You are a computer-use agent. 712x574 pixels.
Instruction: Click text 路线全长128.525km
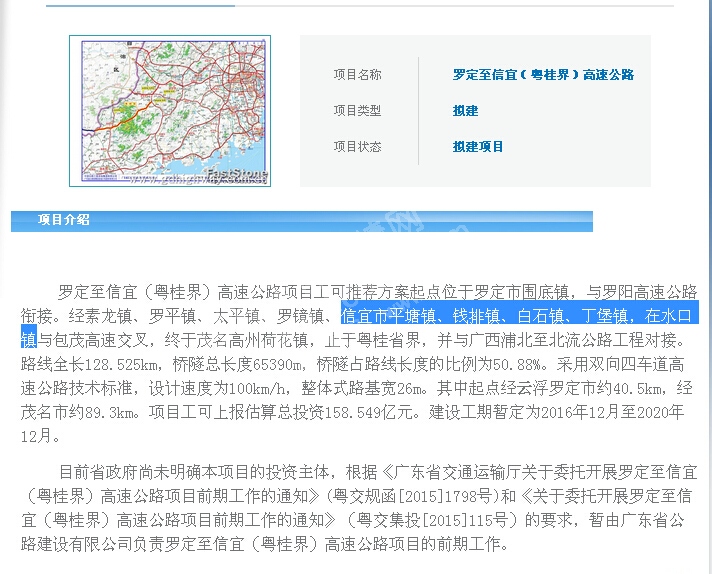tap(89, 364)
